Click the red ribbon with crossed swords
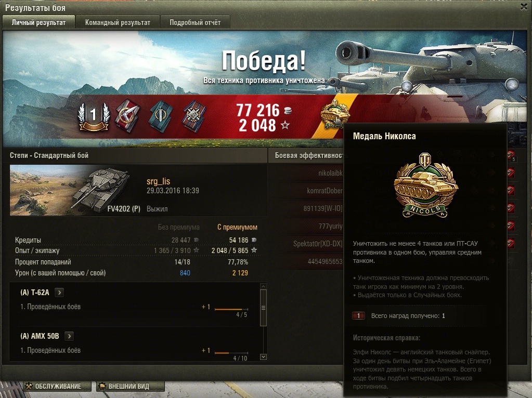This screenshot has height=398, width=532. 127,116
